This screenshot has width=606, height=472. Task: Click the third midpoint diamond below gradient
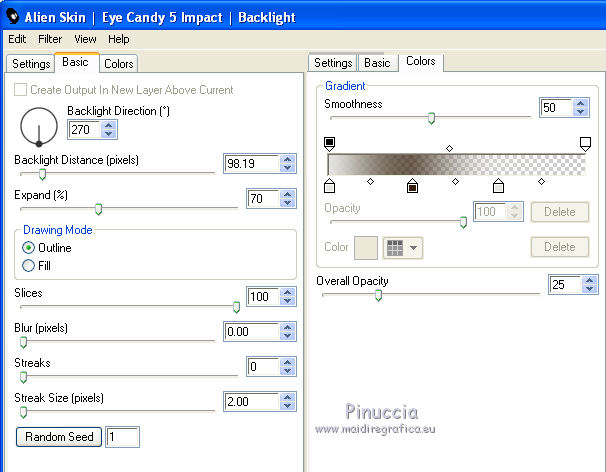[541, 181]
